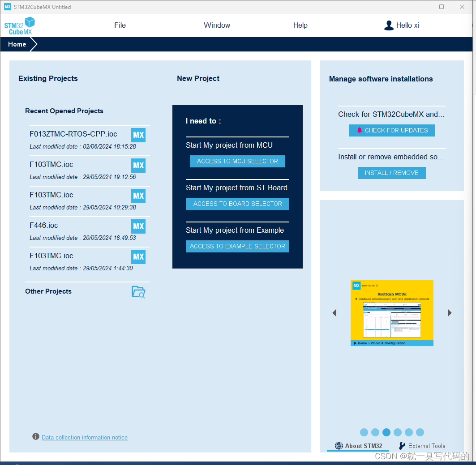Screen dimensions: 476x465
Task: Click INSTALL / REMOVE button
Action: pos(392,173)
